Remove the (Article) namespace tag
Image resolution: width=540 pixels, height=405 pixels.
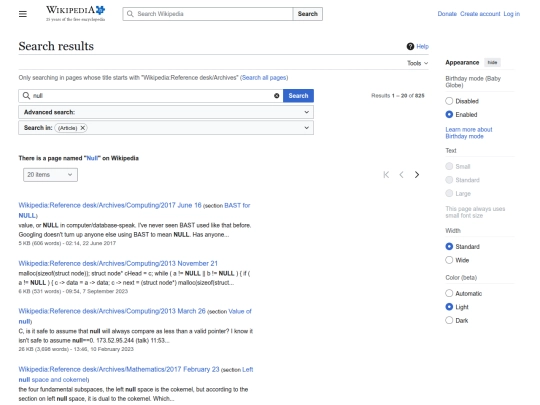coord(83,128)
